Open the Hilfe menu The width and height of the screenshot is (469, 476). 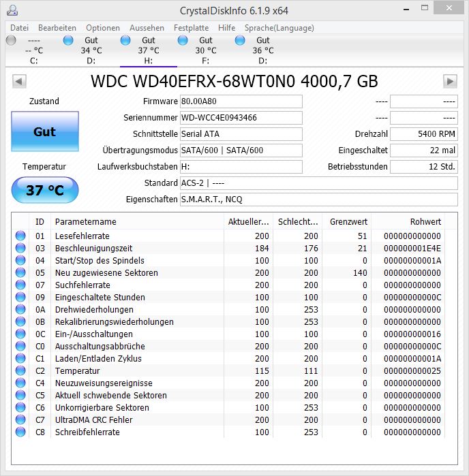point(227,28)
